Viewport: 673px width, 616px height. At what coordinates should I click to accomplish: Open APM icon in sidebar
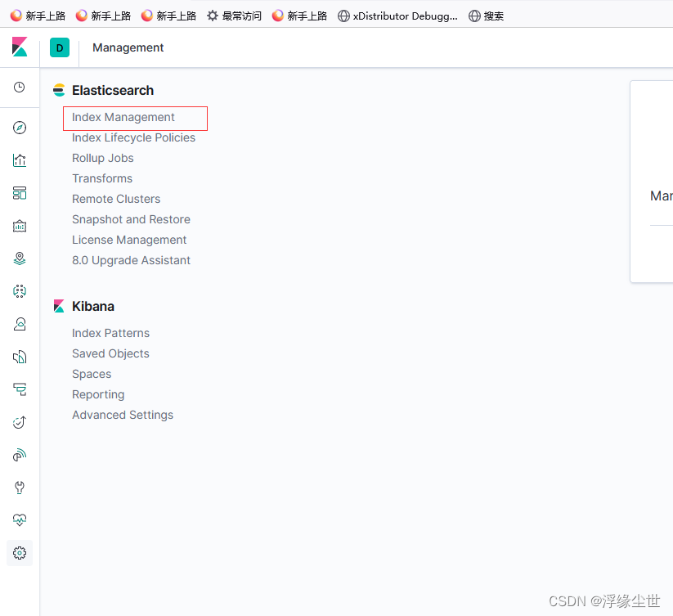(x=20, y=389)
